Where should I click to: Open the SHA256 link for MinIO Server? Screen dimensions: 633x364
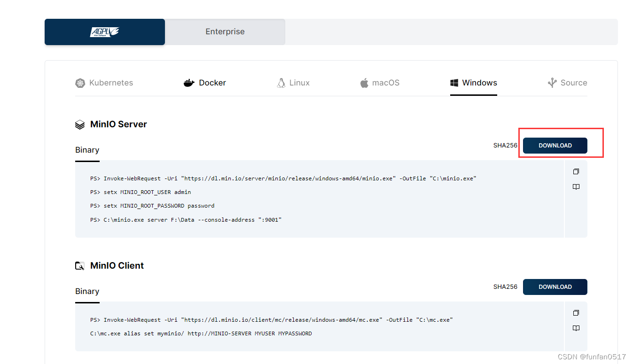click(x=505, y=146)
